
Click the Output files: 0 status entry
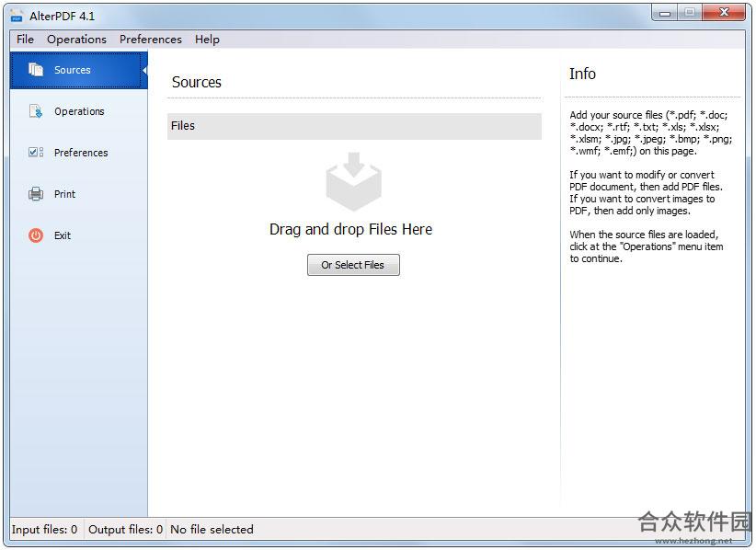point(125,529)
